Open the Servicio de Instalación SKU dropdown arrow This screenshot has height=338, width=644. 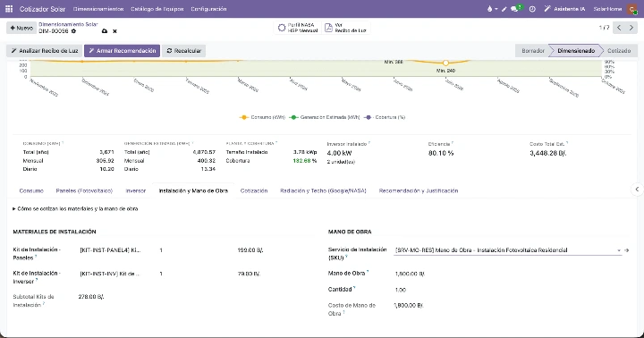(x=619, y=250)
